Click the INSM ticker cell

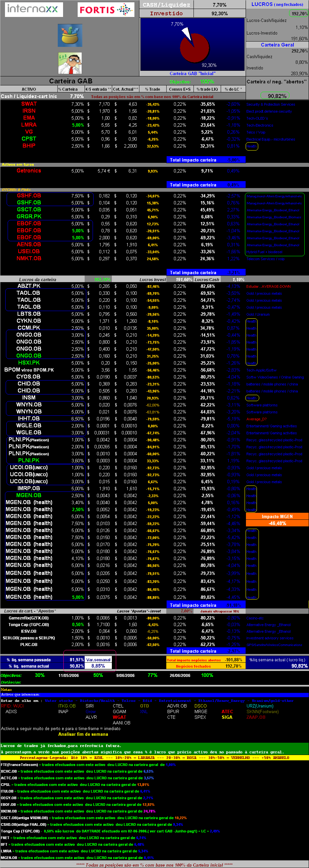[x=29, y=398]
